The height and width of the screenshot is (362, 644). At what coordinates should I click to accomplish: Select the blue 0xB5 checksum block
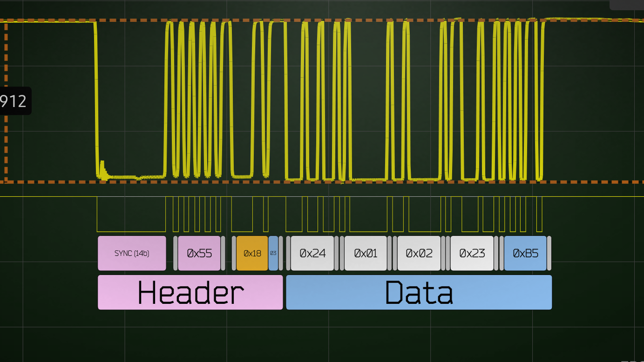click(x=525, y=253)
